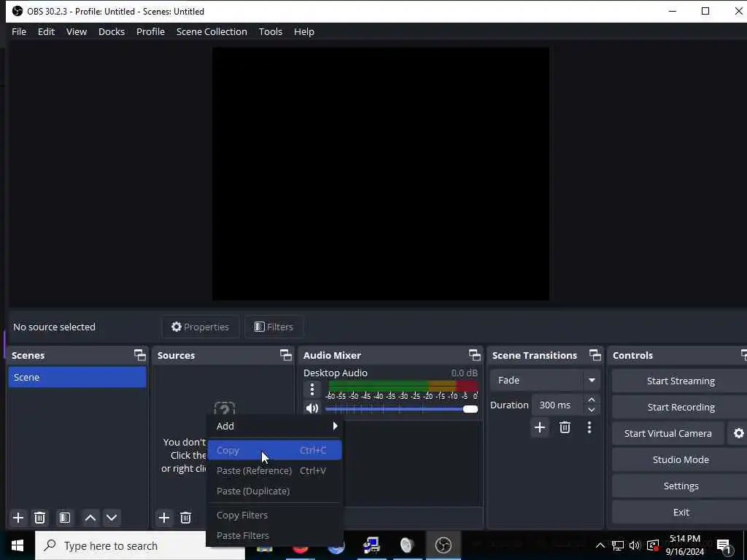Screen dimensions: 747x560
Task: Open the Help menu
Action: coord(304,31)
